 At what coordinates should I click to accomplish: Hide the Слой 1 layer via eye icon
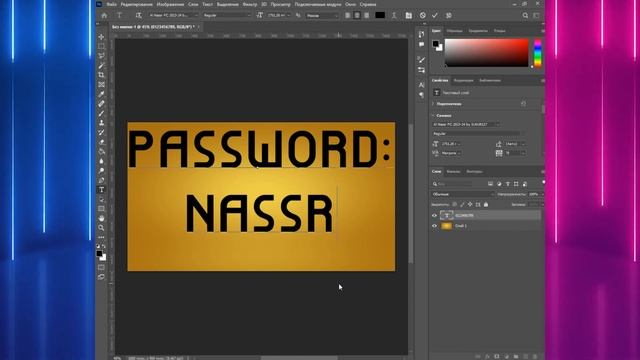(434, 226)
